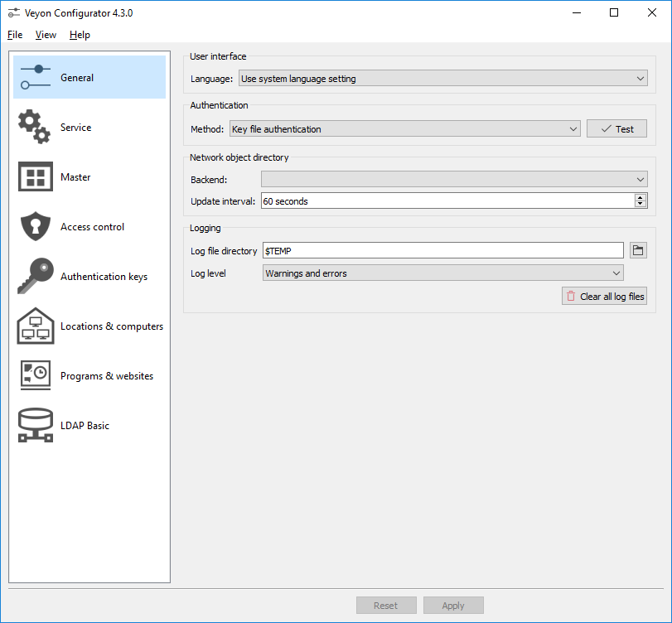Maximize the Veyon Configurator window
Screen dimensions: 672x623
[614, 13]
